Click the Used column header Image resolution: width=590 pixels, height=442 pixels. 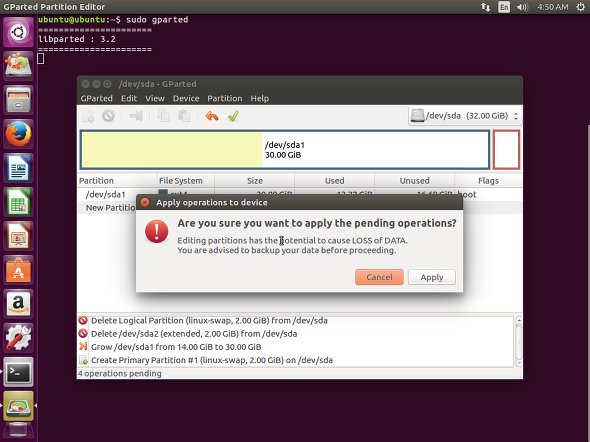335,181
